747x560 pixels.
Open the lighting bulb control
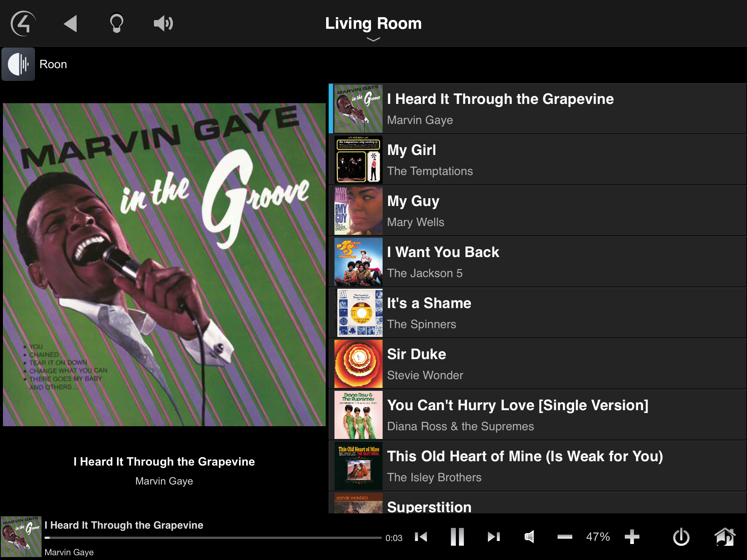(x=117, y=24)
